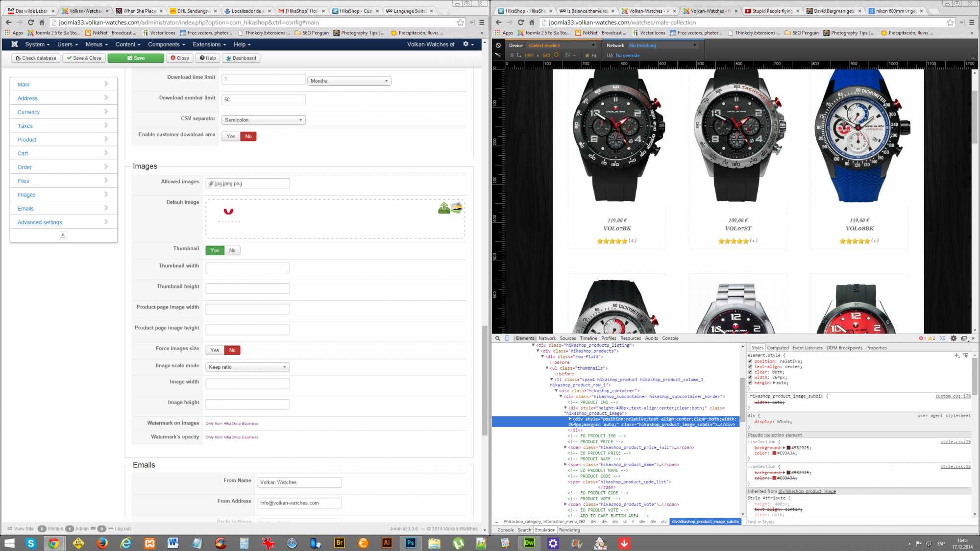This screenshot has width=980, height=551.
Task: Open the Components menu in Joomla
Action: 166,44
